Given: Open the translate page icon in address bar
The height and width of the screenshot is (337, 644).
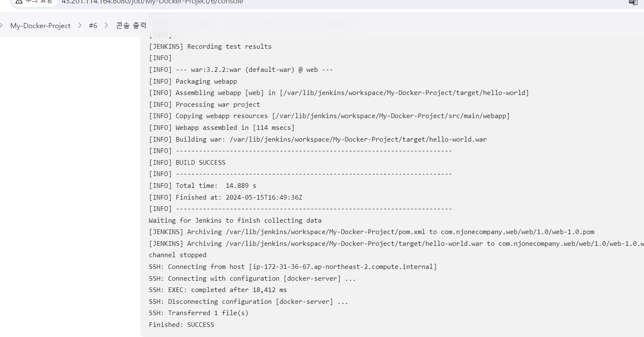Looking at the screenshot, I should coord(633,2).
